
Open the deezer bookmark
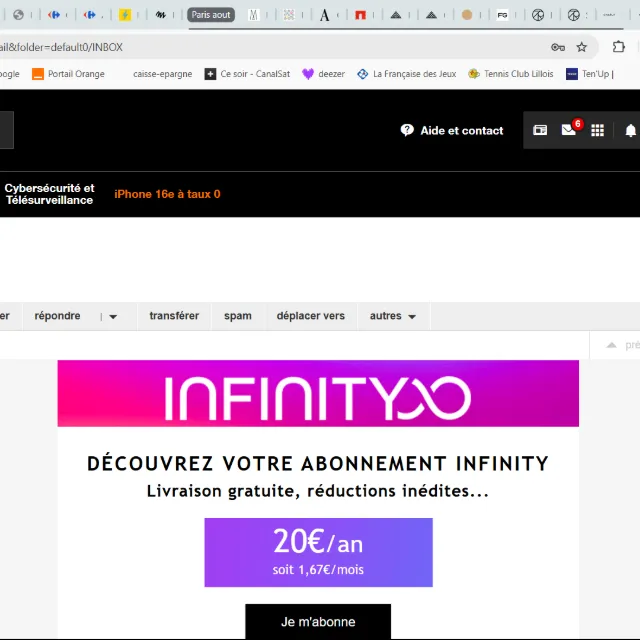point(323,74)
